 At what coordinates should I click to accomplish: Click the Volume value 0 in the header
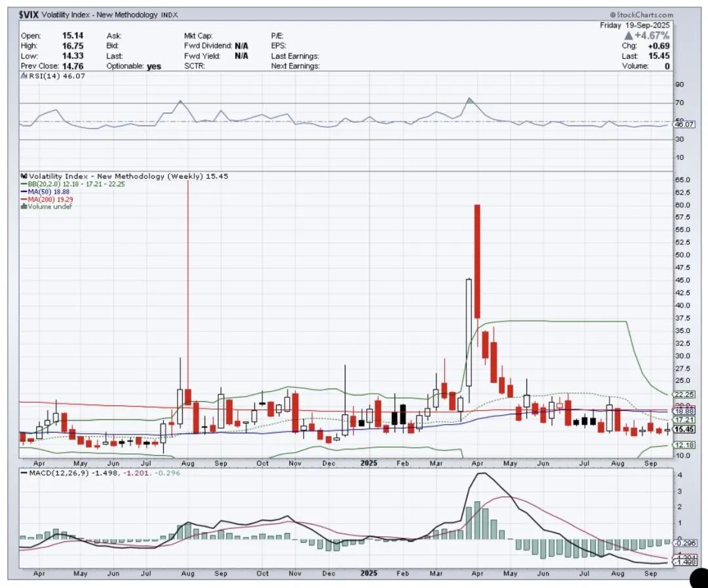click(667, 66)
